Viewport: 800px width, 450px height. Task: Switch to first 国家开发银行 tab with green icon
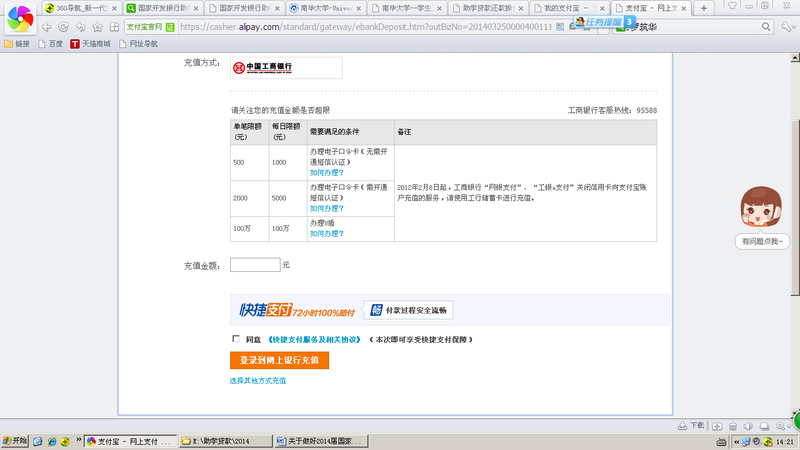[x=163, y=8]
